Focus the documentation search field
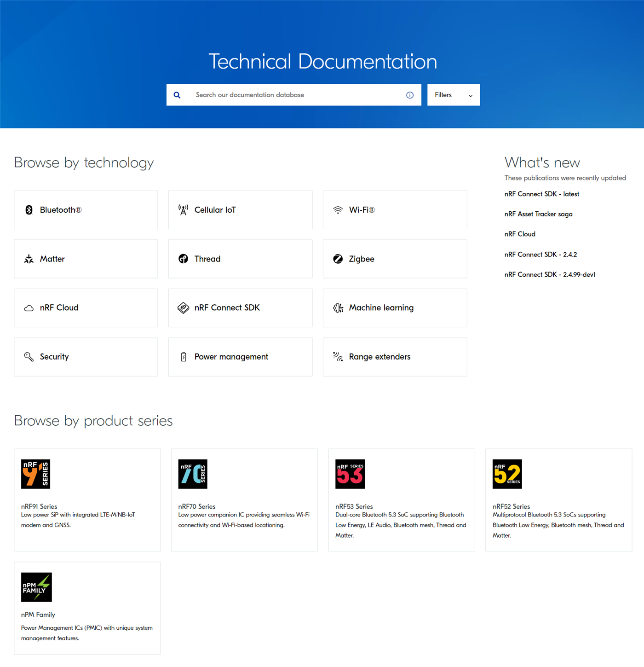Image resolution: width=644 pixels, height=667 pixels. pos(294,95)
